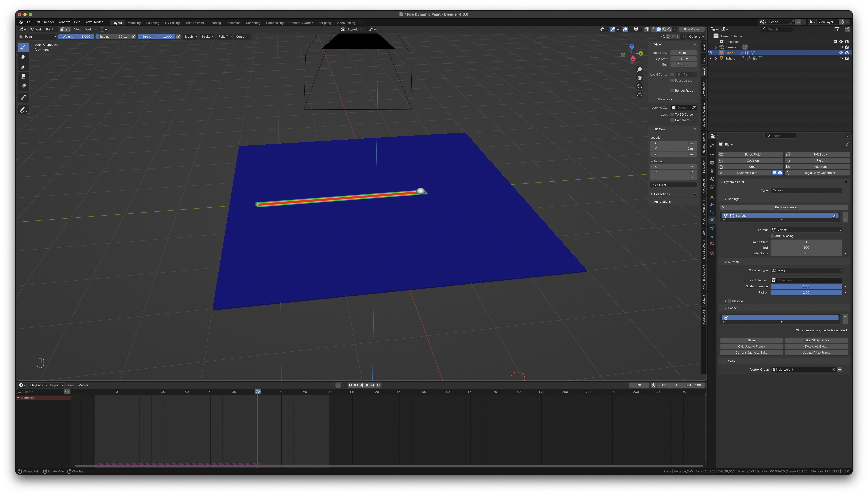Open the Falloff dropdown in tool header

(225, 37)
